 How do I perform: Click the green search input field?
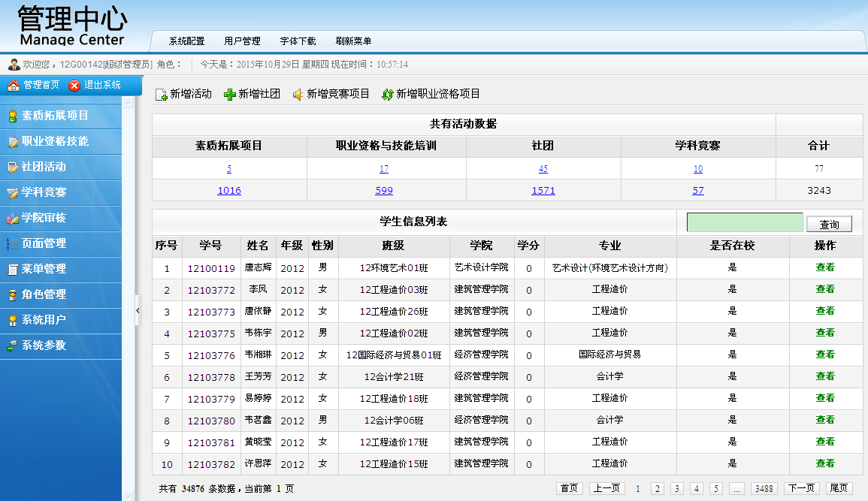coord(745,223)
